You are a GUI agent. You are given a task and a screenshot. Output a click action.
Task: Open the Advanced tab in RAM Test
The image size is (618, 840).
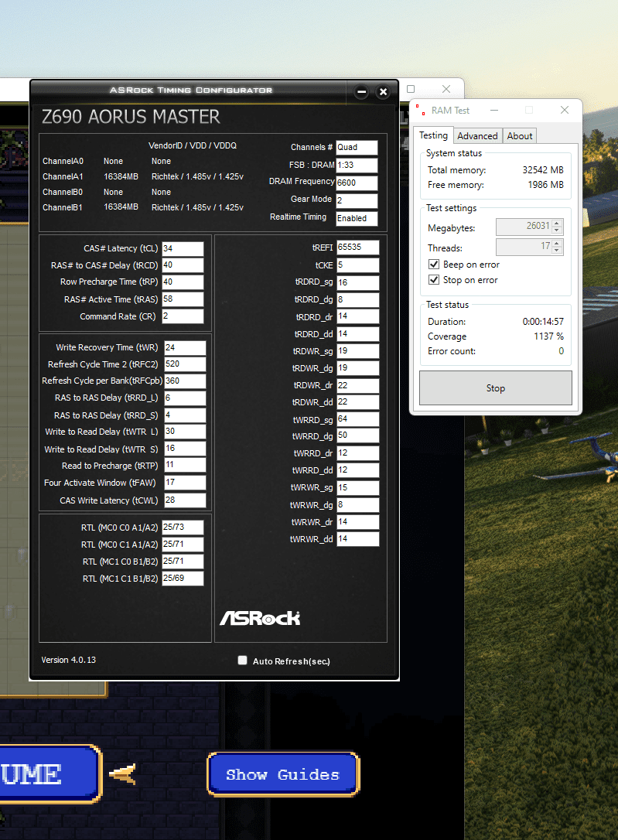coord(477,136)
